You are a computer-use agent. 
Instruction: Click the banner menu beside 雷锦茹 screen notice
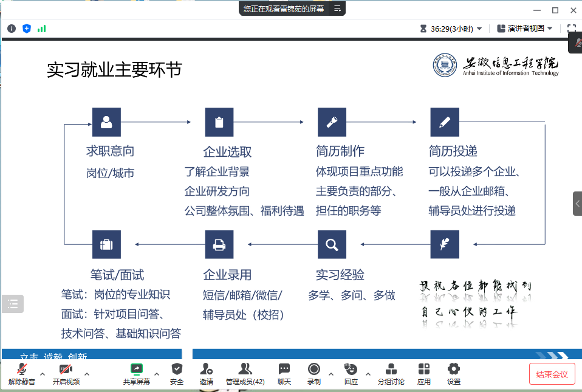[x=338, y=9]
